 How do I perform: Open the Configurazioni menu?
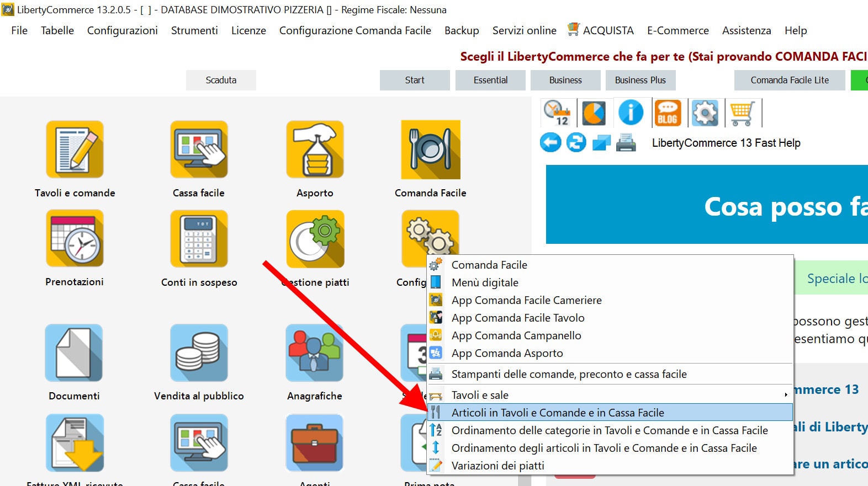pyautogui.click(x=123, y=30)
